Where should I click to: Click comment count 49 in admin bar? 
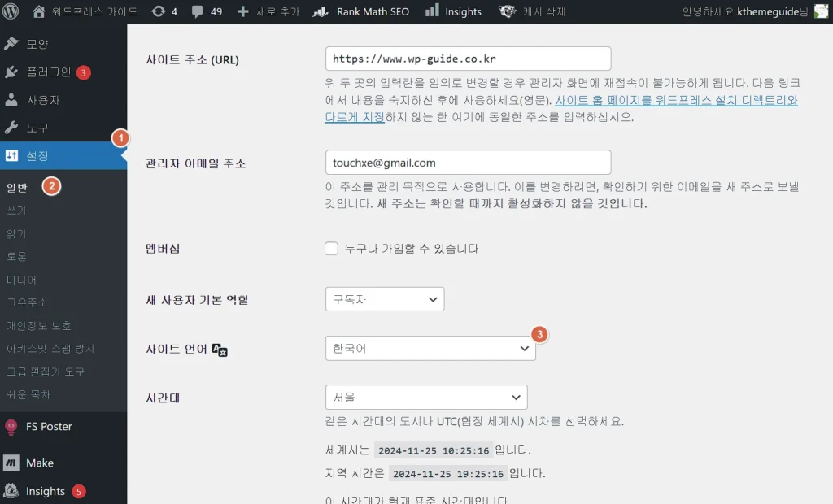[x=216, y=11]
